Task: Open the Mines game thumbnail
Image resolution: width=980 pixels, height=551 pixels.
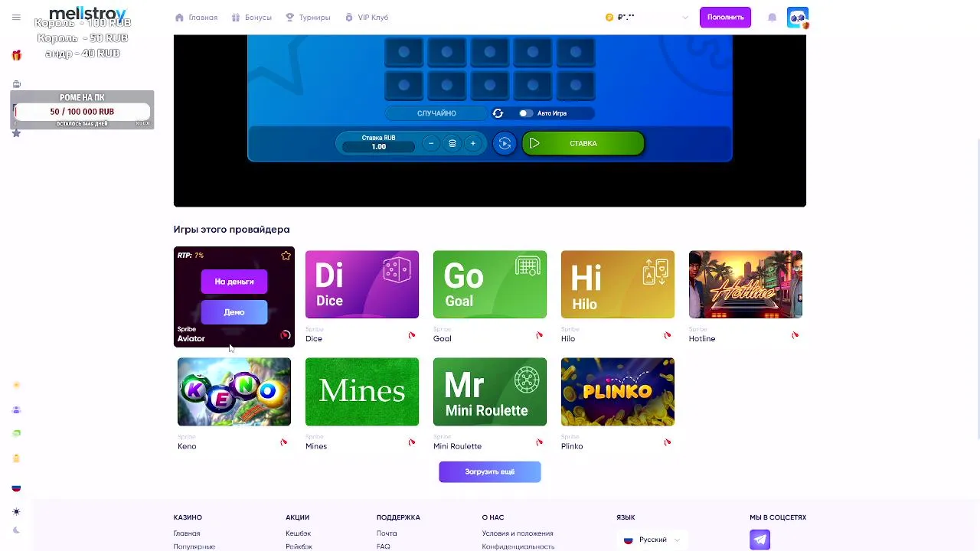Action: point(362,392)
